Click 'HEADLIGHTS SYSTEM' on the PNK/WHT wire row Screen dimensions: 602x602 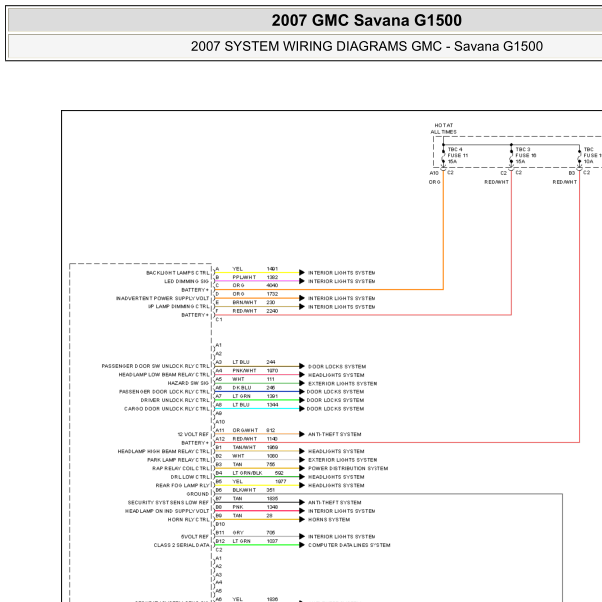point(336,375)
